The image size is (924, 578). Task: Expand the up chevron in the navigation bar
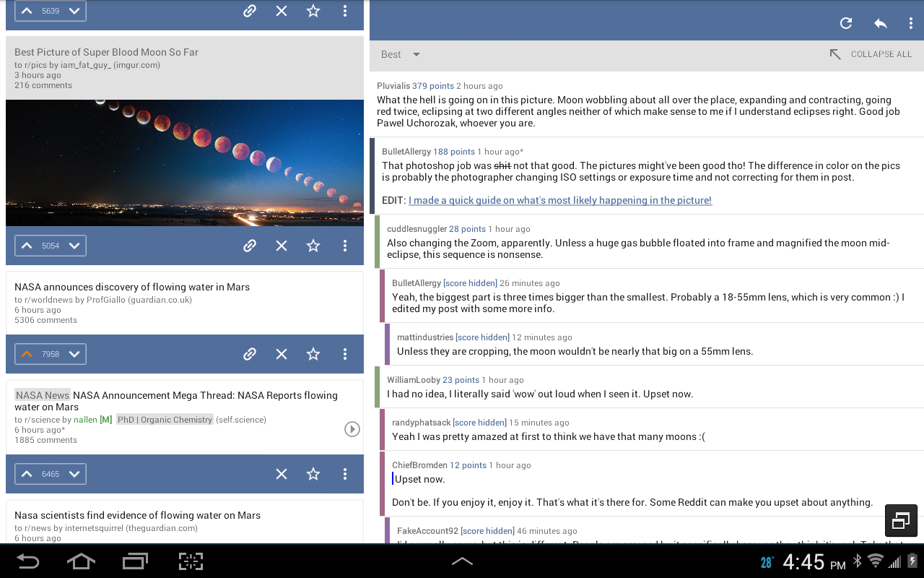462,561
